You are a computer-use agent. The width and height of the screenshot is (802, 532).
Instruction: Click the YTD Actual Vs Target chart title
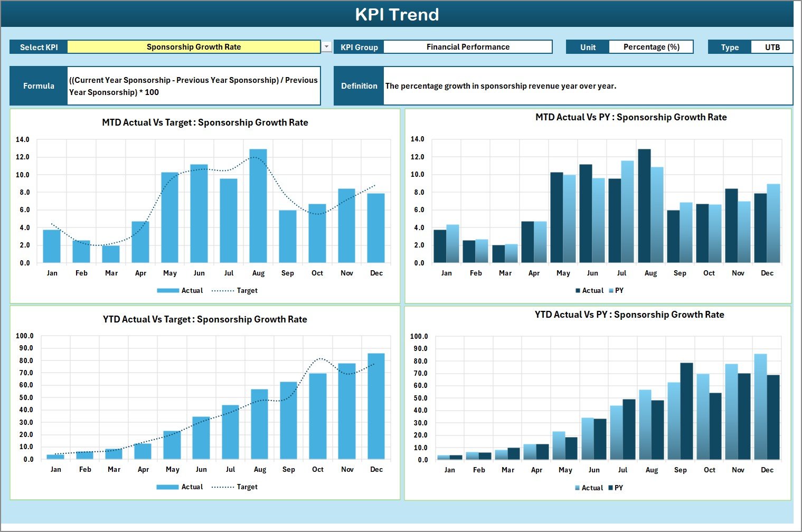[205, 319]
